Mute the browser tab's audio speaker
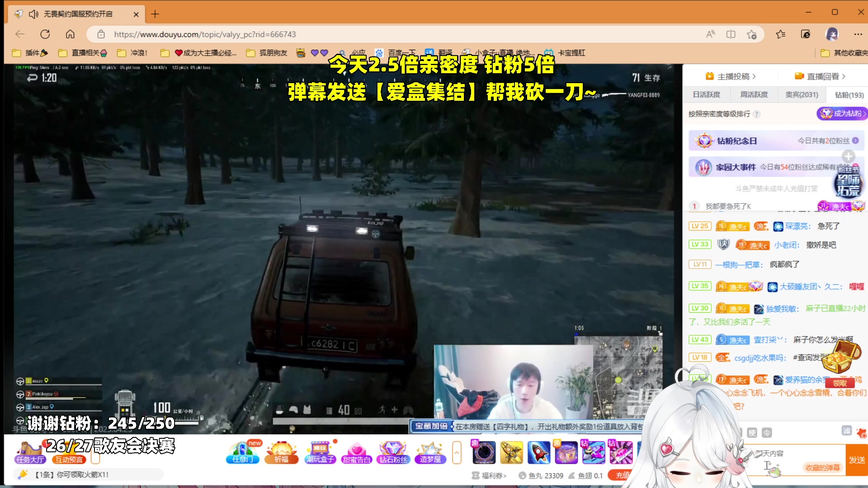Viewport: 868px width, 488px height. coord(33,14)
